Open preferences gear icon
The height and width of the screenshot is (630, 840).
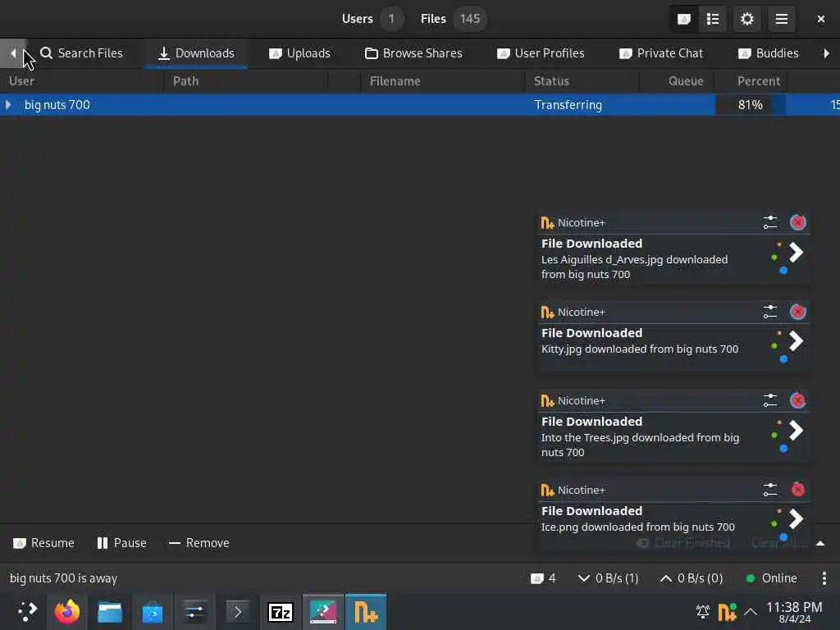[746, 20]
